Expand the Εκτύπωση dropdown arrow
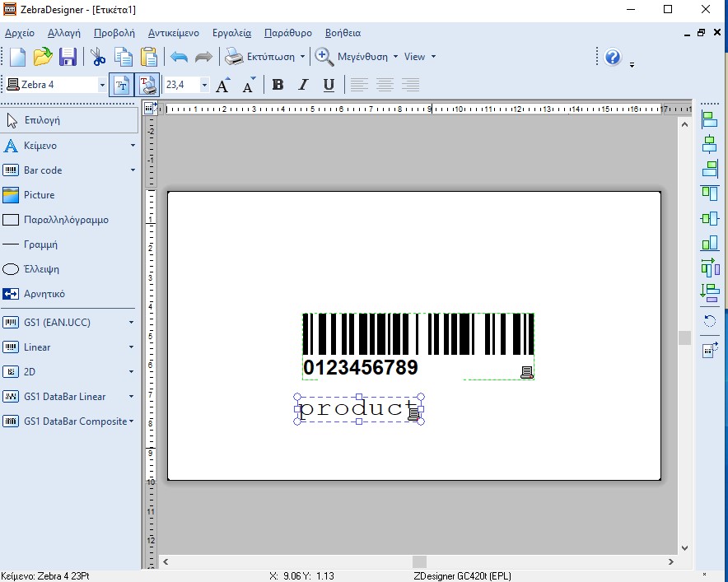The width and height of the screenshot is (728, 582). [x=303, y=57]
